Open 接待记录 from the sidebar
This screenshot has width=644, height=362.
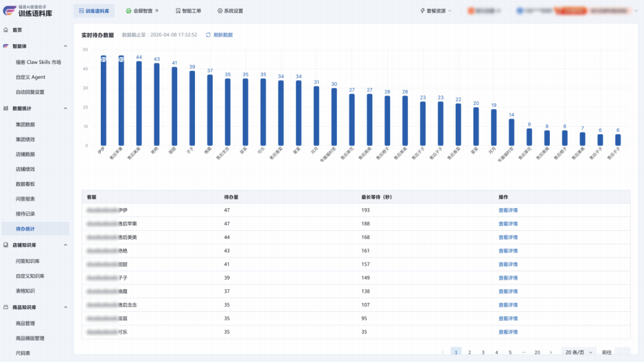coord(25,214)
